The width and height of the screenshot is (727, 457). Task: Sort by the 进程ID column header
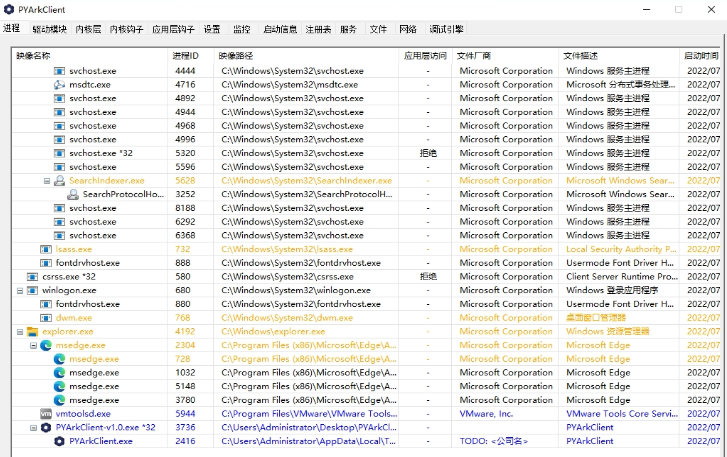(191, 56)
